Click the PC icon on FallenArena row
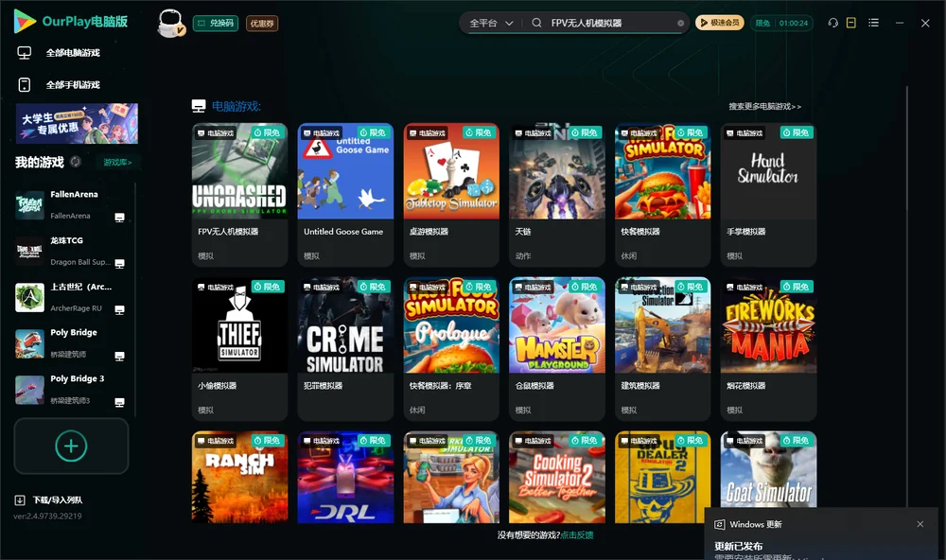 119,218
